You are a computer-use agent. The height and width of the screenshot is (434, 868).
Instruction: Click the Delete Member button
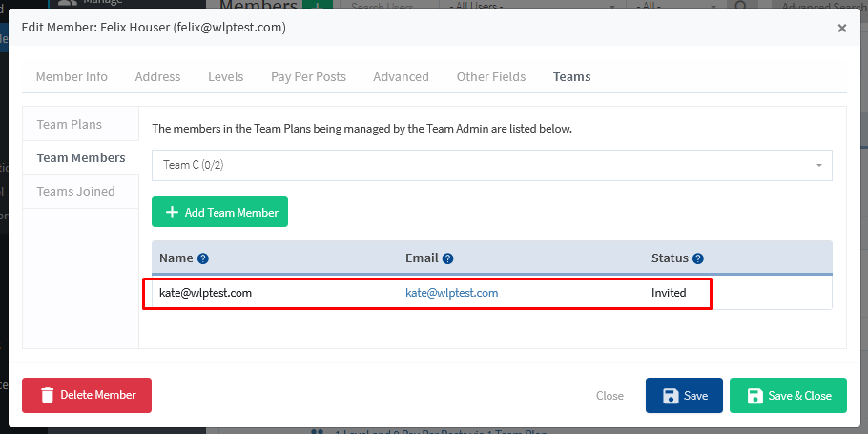(87, 395)
